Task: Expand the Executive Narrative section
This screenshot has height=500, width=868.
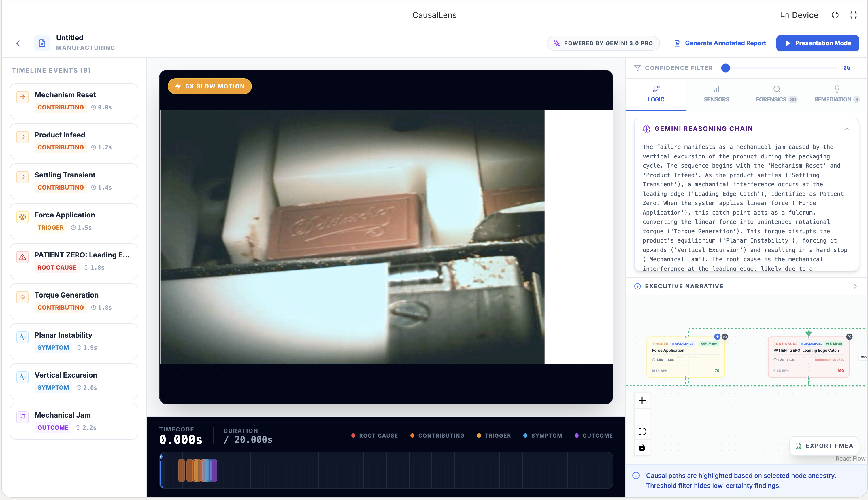Action: coord(855,286)
